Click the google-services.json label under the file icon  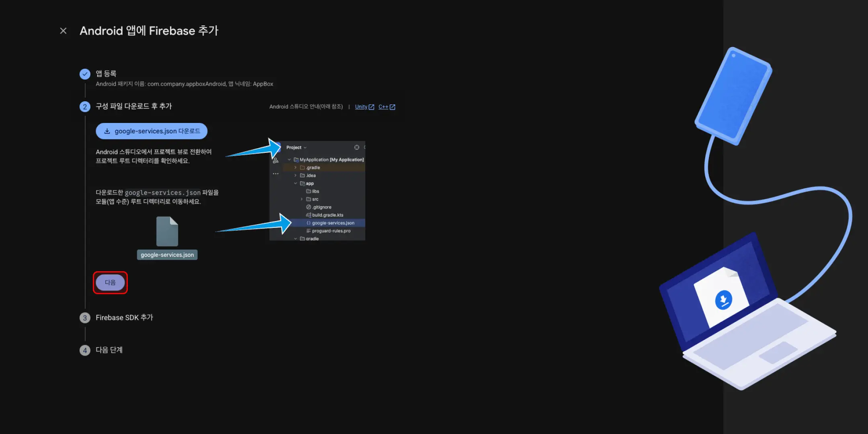click(x=167, y=255)
